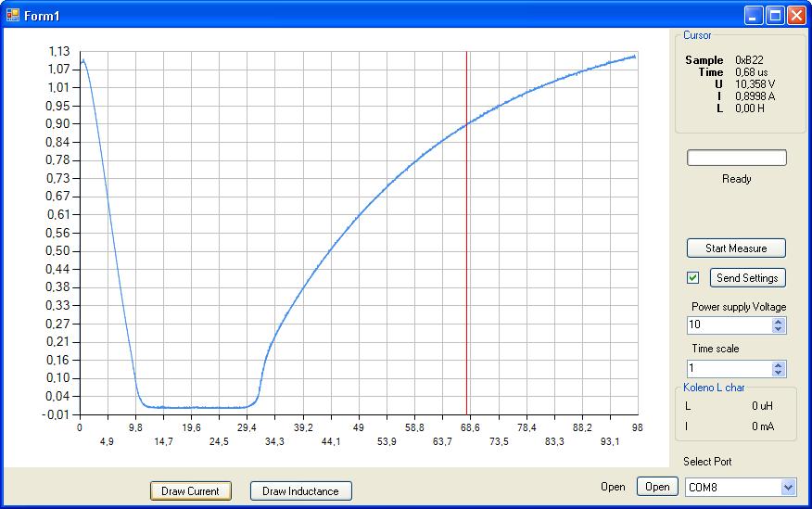Click the I value 0,8998 A
Image resolution: width=812 pixels, height=509 pixels.
755,95
